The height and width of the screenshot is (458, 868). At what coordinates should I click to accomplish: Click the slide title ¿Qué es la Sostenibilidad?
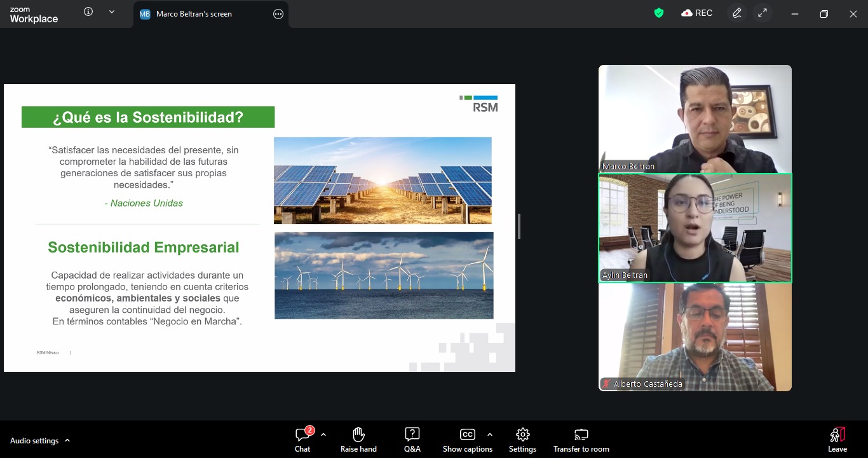pyautogui.click(x=148, y=117)
